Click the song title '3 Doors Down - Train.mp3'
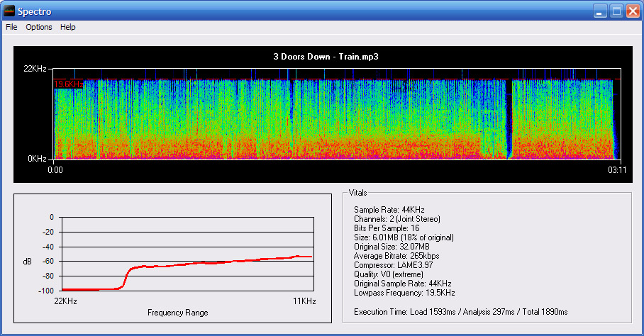Viewport: 644px width, 336px height. point(326,57)
